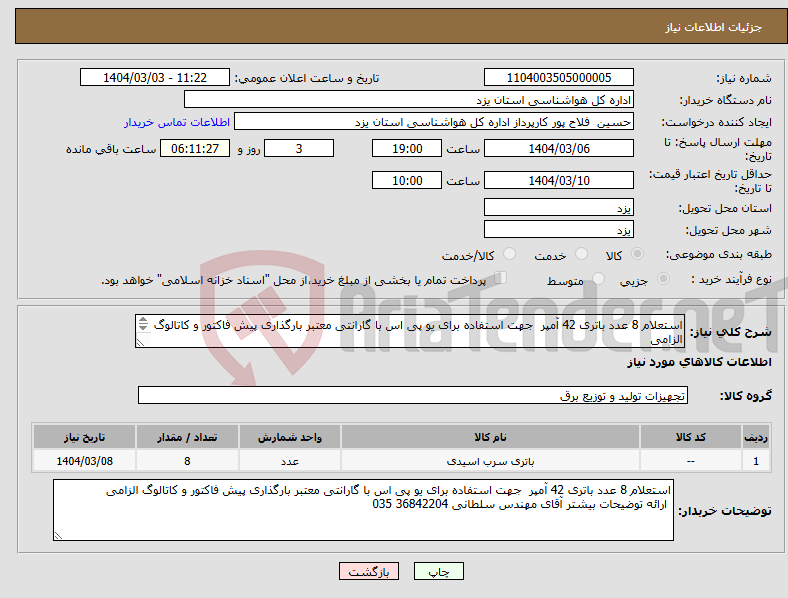Click the چاپ (print) button
This screenshot has height=598, width=788.
(438, 571)
